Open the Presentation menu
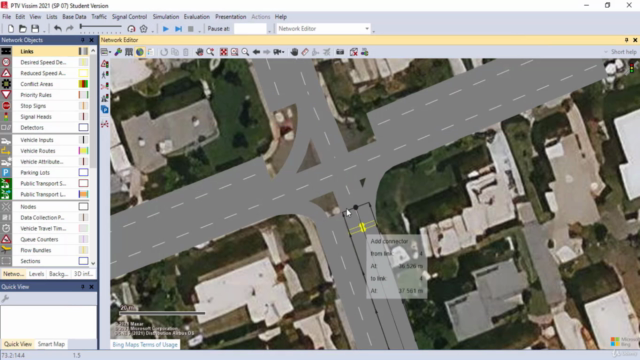 tap(231, 17)
